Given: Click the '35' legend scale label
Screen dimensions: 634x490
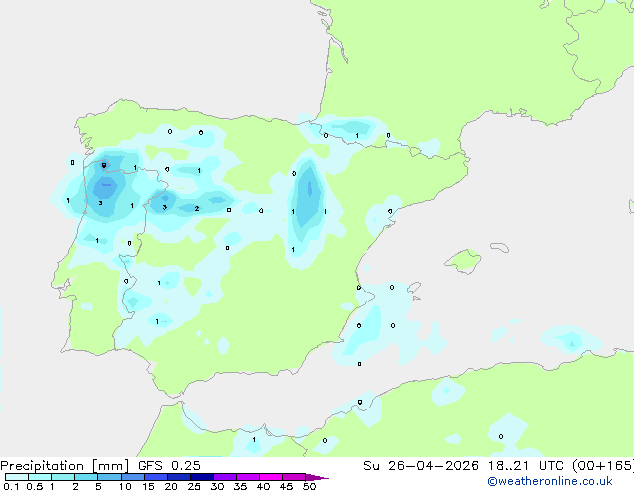Looking at the screenshot, I should pyautogui.click(x=240, y=486).
